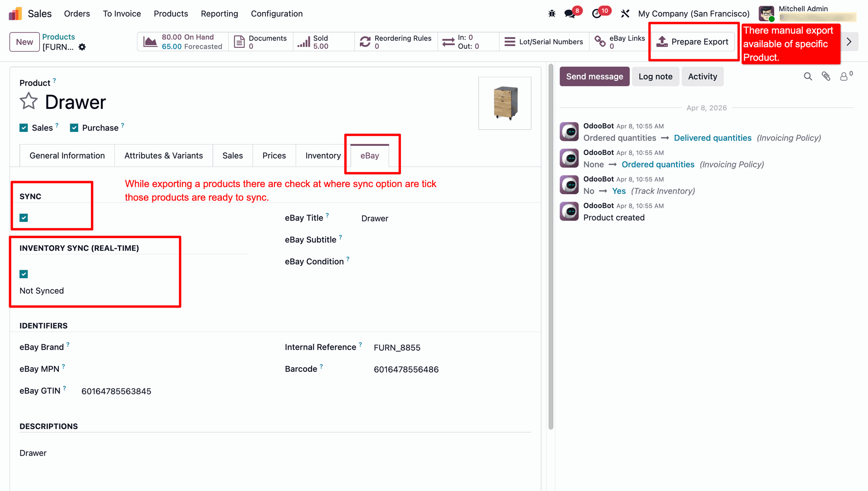Open My Company (San Francisco) switcher

[693, 14]
